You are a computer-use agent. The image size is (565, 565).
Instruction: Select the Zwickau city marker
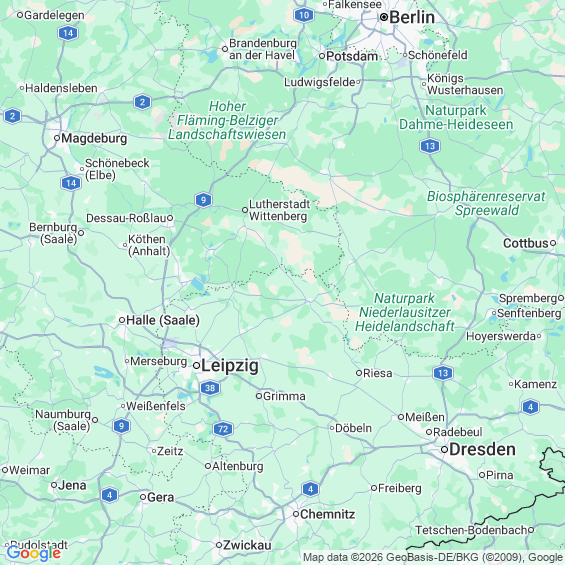(x=219, y=545)
